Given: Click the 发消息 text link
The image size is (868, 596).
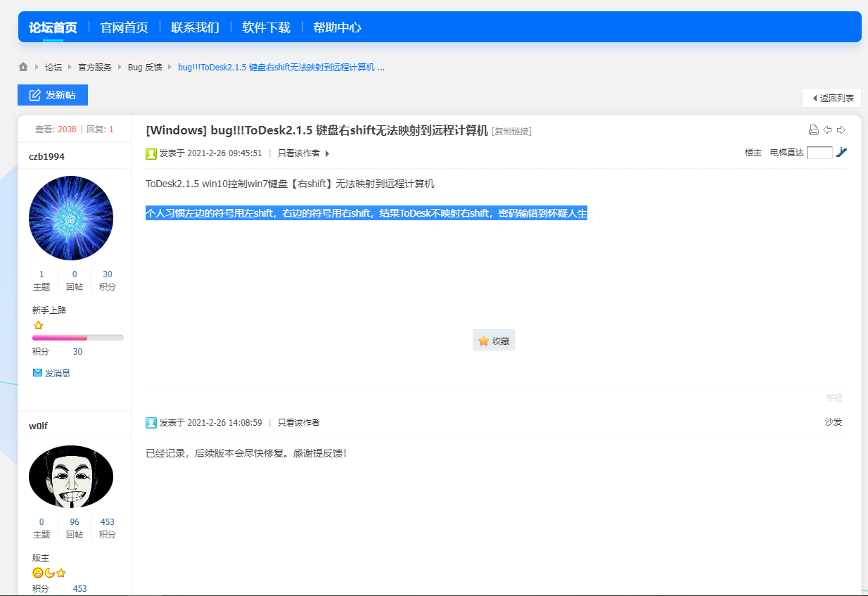Looking at the screenshot, I should tap(58, 373).
